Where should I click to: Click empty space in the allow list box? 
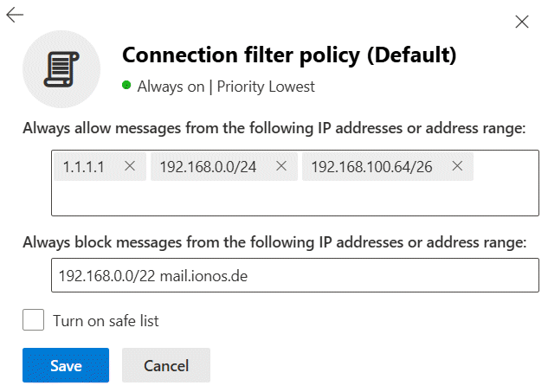click(295, 199)
